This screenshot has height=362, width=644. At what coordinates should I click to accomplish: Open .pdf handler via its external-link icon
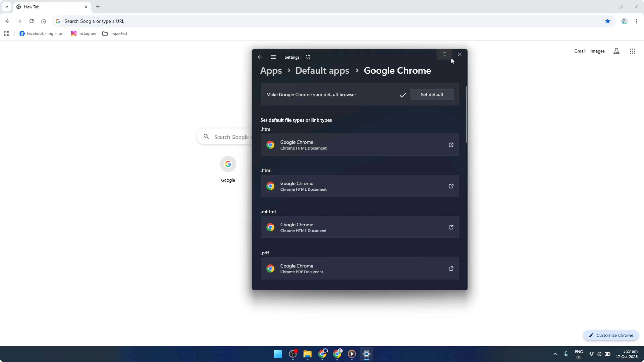[x=451, y=268]
